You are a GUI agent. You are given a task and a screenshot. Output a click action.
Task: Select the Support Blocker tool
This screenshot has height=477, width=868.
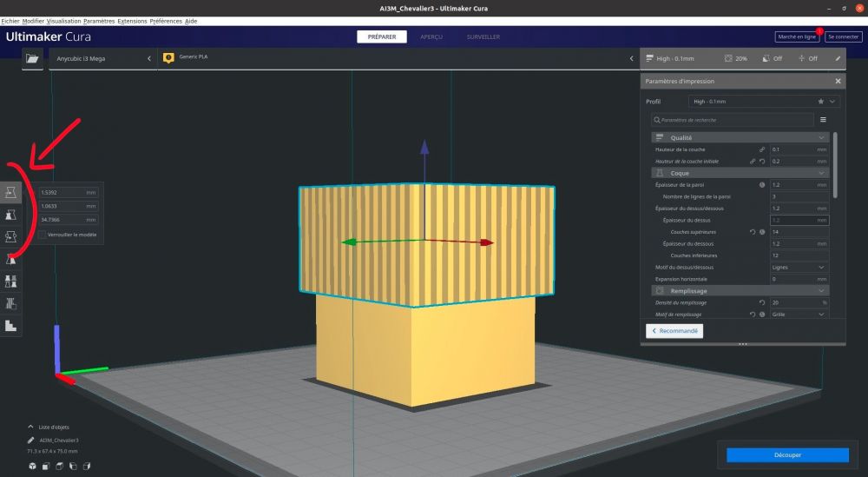(10, 303)
